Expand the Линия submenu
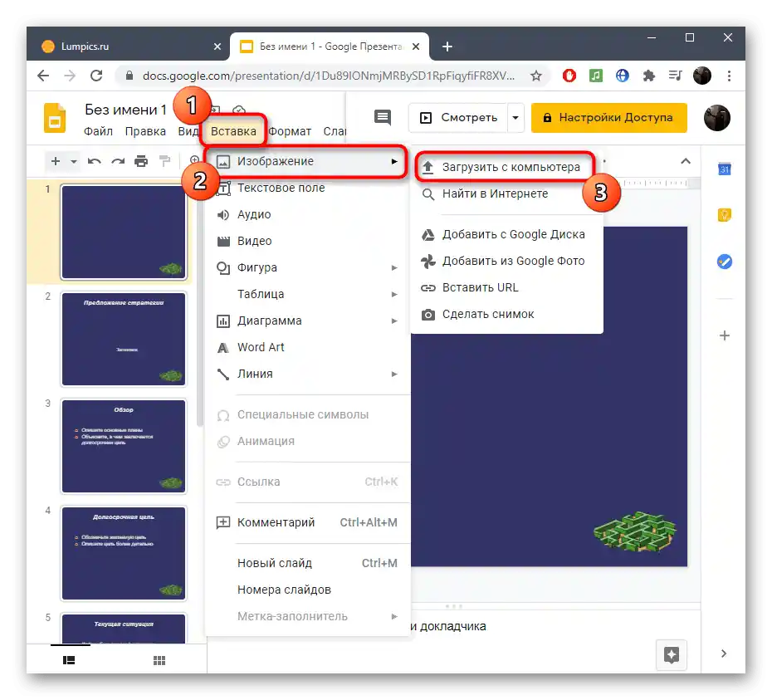This screenshot has height=700, width=772. pyautogui.click(x=307, y=374)
